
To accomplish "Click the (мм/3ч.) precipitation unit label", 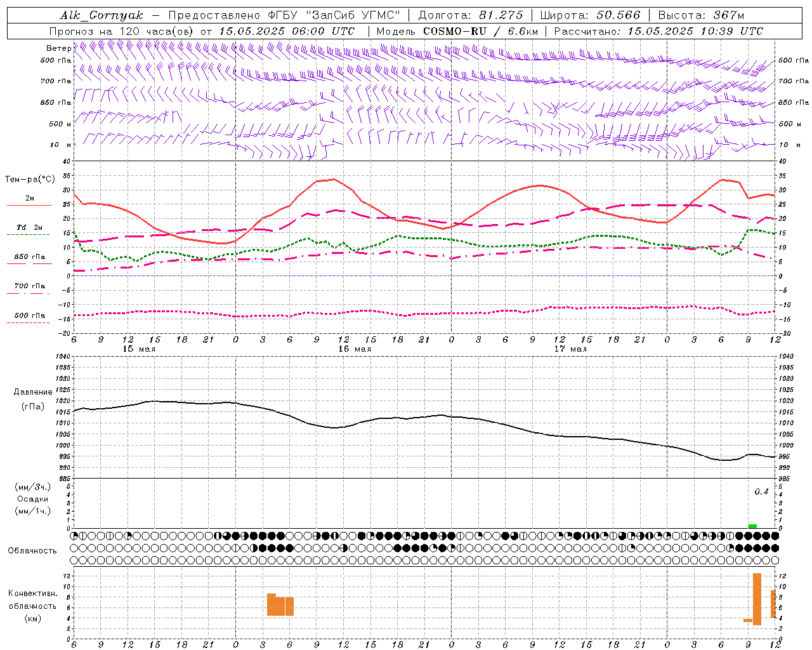I will [33, 487].
